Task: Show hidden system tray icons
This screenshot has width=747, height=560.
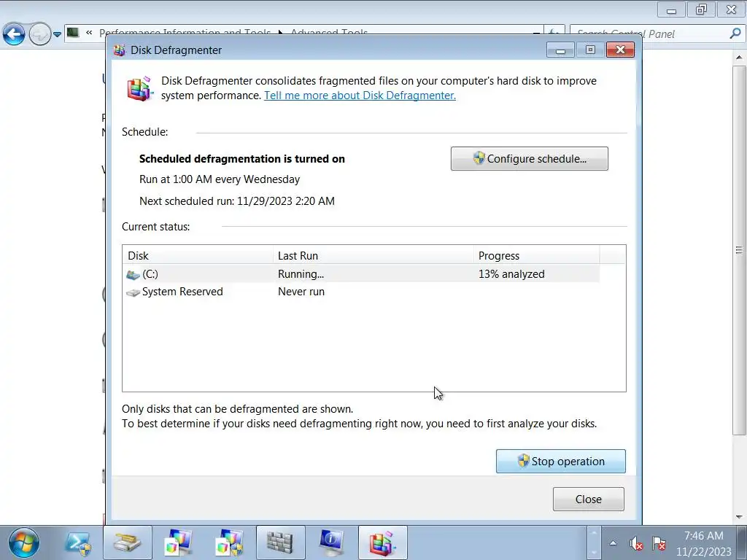Action: [613, 542]
